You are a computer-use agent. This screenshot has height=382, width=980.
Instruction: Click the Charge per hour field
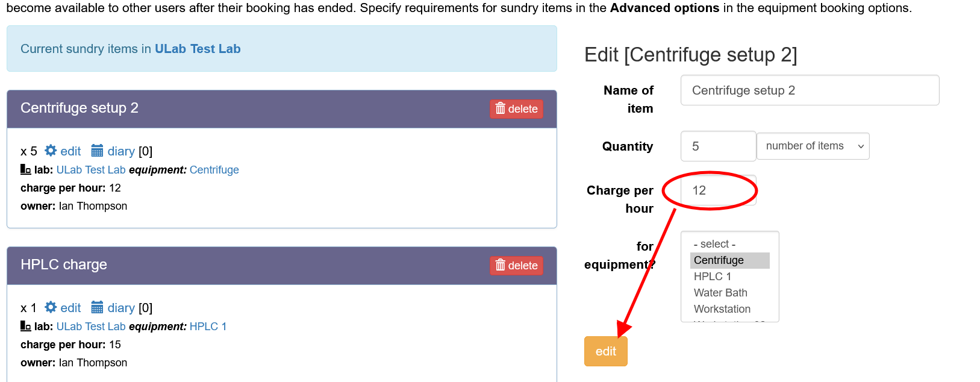coord(718,190)
